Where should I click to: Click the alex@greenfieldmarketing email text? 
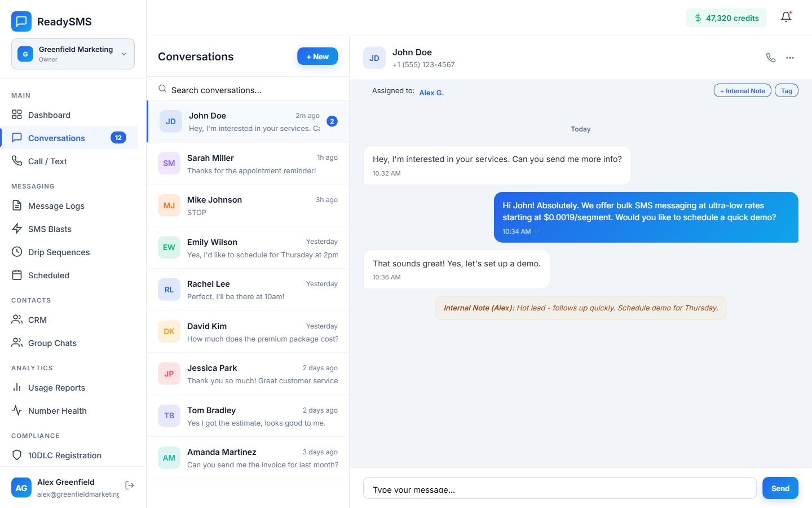tap(78, 494)
